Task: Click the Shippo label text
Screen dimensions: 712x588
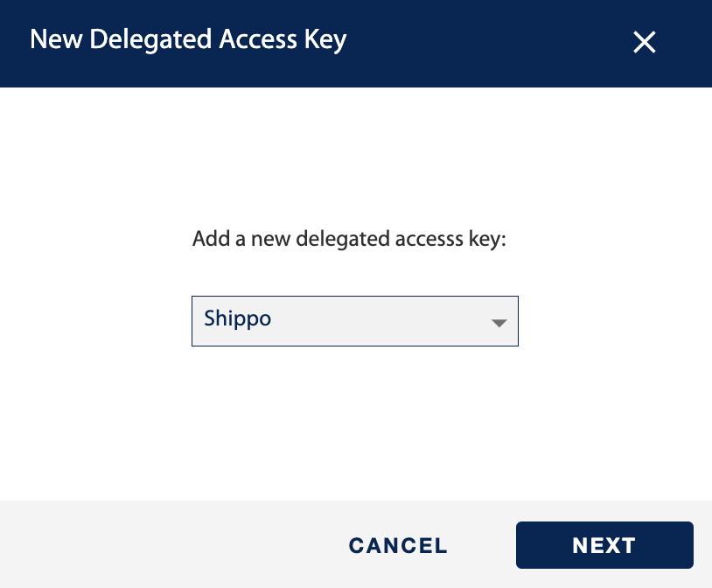Action: point(237,318)
